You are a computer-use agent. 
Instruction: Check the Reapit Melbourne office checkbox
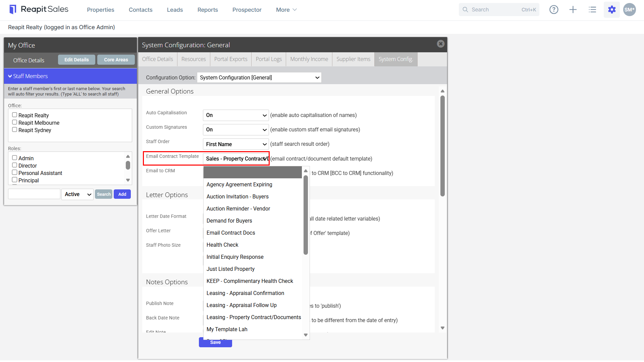point(14,122)
